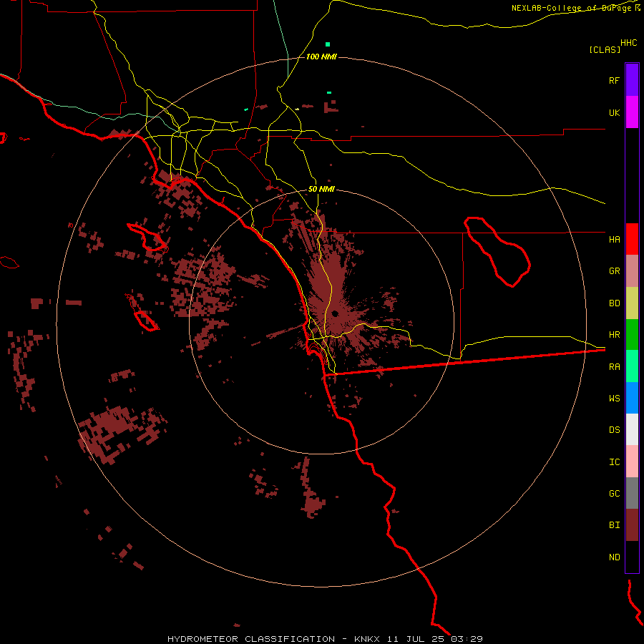Click the HA legend label
The height and width of the screenshot is (644, 644).
click(x=614, y=239)
